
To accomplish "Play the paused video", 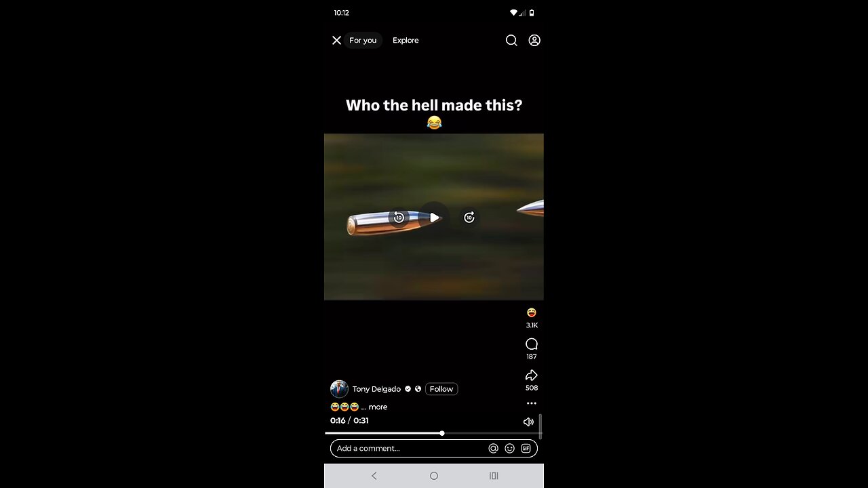I will click(x=434, y=218).
